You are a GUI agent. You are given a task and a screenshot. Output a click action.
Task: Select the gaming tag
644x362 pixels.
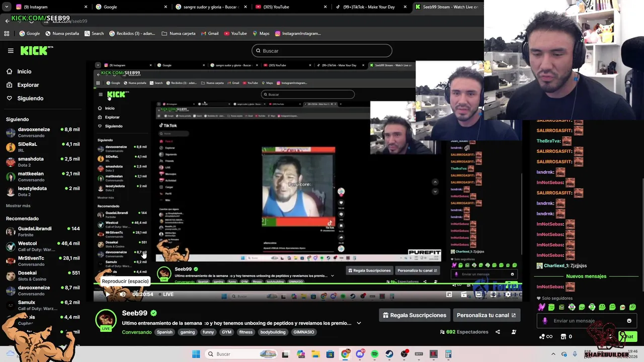click(188, 332)
